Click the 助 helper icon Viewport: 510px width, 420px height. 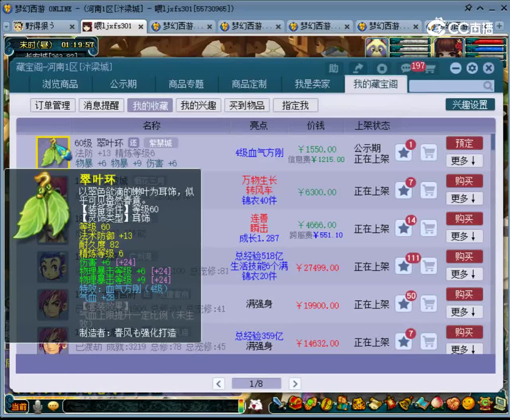click(333, 69)
